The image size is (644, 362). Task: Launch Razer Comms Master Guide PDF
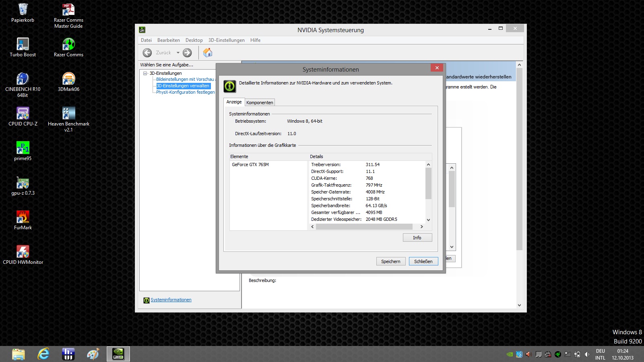coord(68,16)
